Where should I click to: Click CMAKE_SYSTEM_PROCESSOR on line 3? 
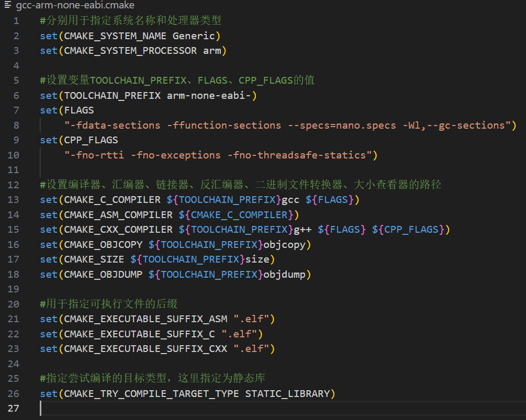(130, 51)
